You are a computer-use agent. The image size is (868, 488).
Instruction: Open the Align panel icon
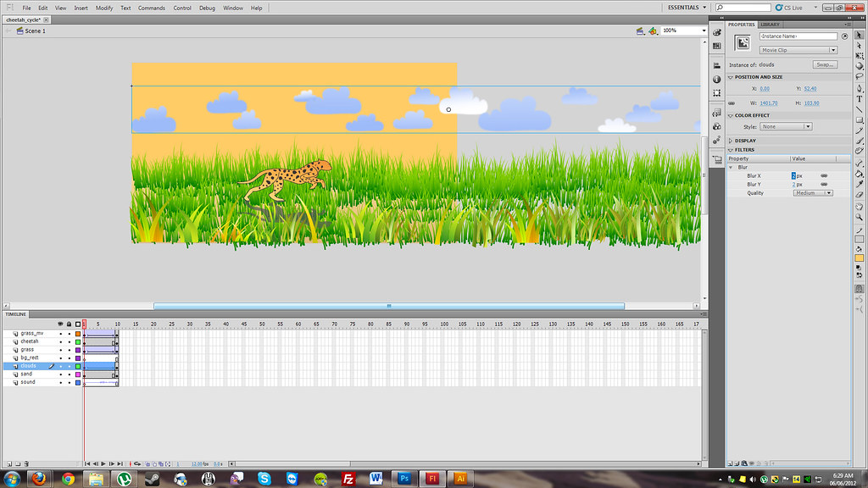point(717,65)
